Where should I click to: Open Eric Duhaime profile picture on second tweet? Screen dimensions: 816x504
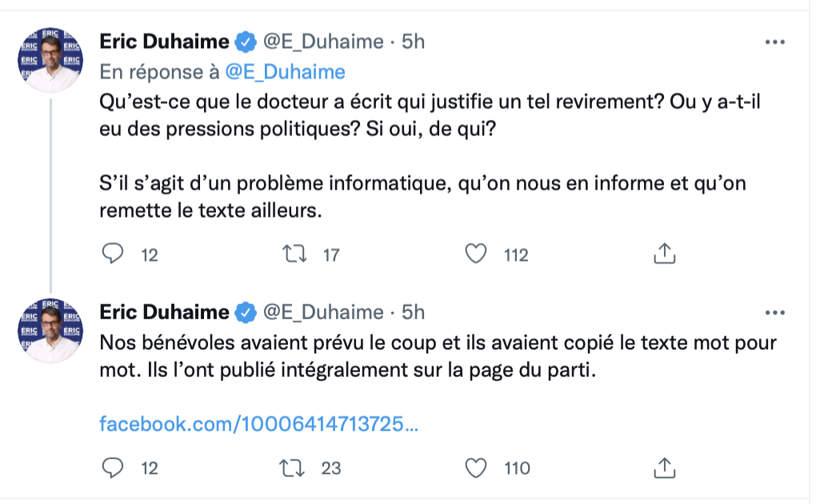point(50,330)
